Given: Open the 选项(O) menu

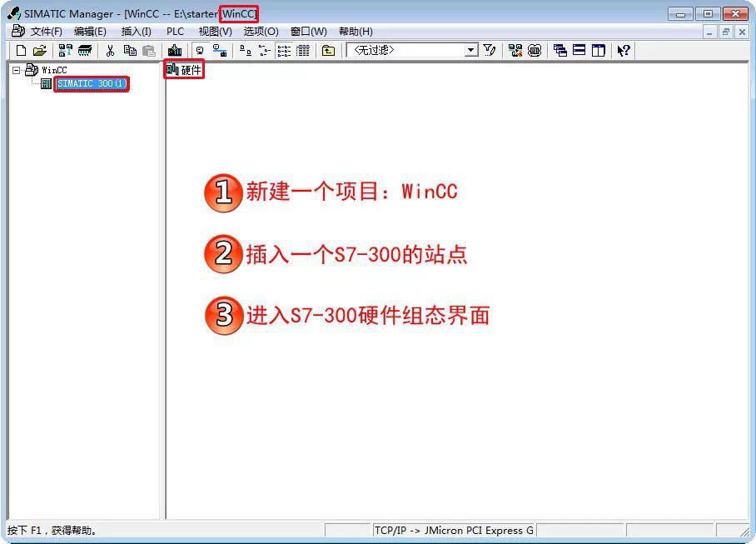Looking at the screenshot, I should click(261, 32).
